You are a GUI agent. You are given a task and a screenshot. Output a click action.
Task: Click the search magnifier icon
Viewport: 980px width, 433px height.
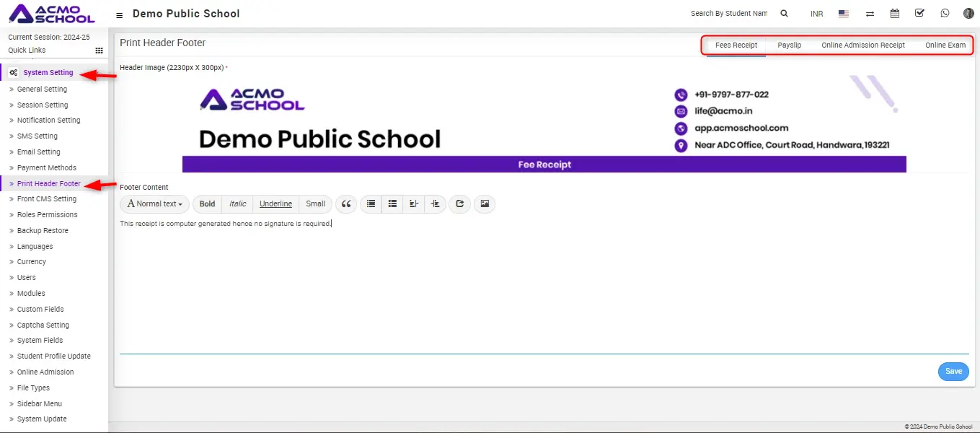pos(784,14)
